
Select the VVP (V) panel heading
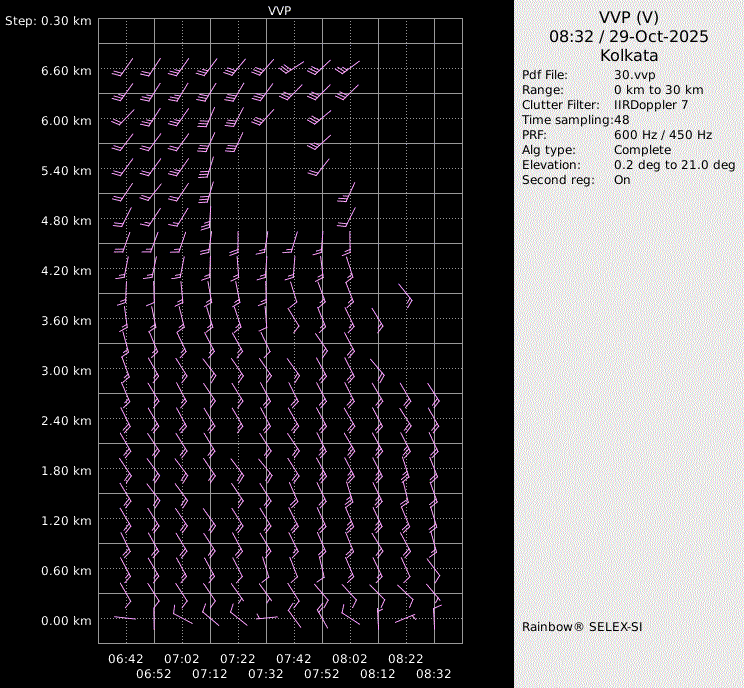click(629, 17)
